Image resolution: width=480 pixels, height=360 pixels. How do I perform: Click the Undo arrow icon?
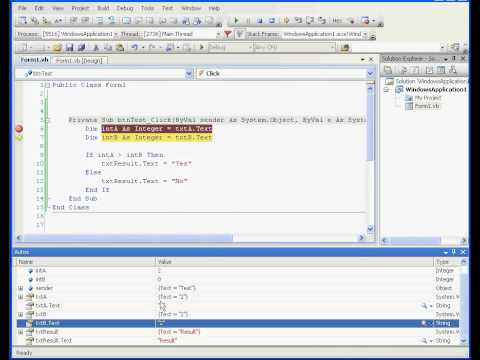coord(134,48)
